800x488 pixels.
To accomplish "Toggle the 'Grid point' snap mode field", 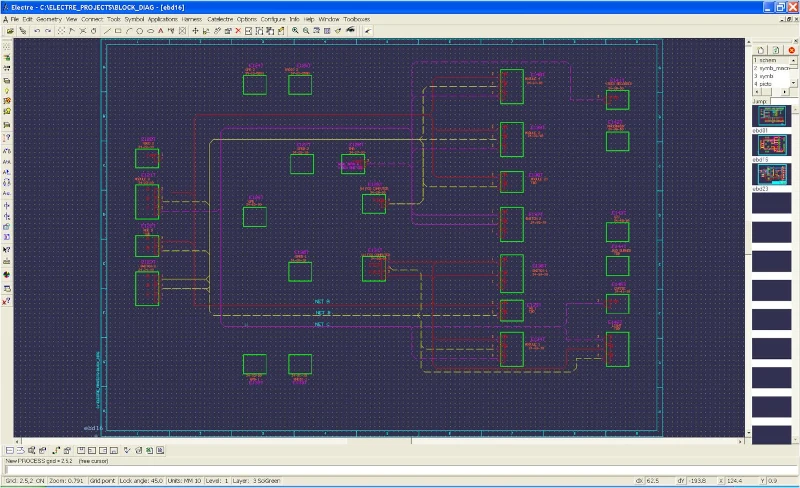I will [x=101, y=481].
